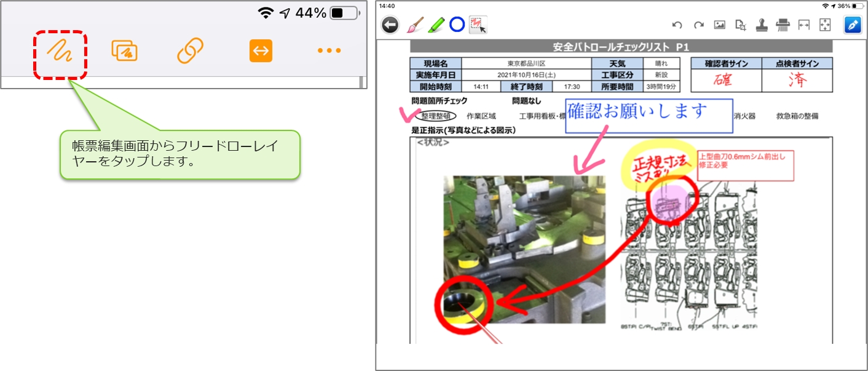Choose the stroke selection cursor tool
This screenshot has height=371, width=868.
pos(478,25)
